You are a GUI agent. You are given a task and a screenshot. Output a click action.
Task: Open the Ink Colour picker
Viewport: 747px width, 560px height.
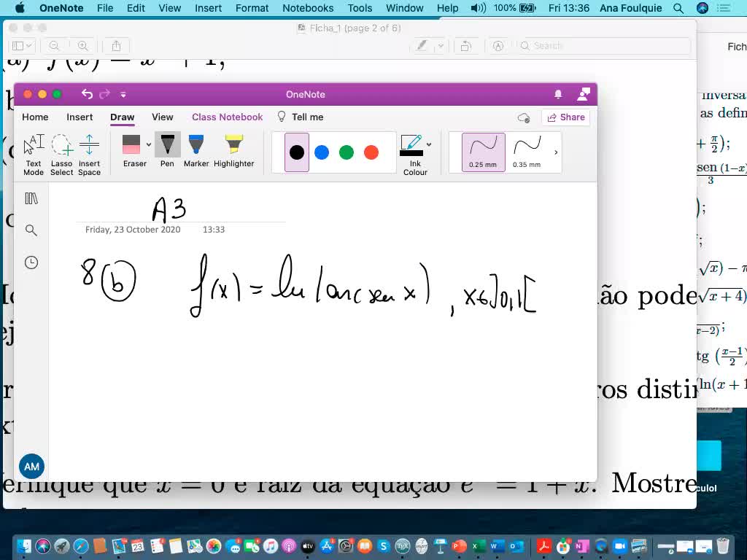tap(415, 155)
